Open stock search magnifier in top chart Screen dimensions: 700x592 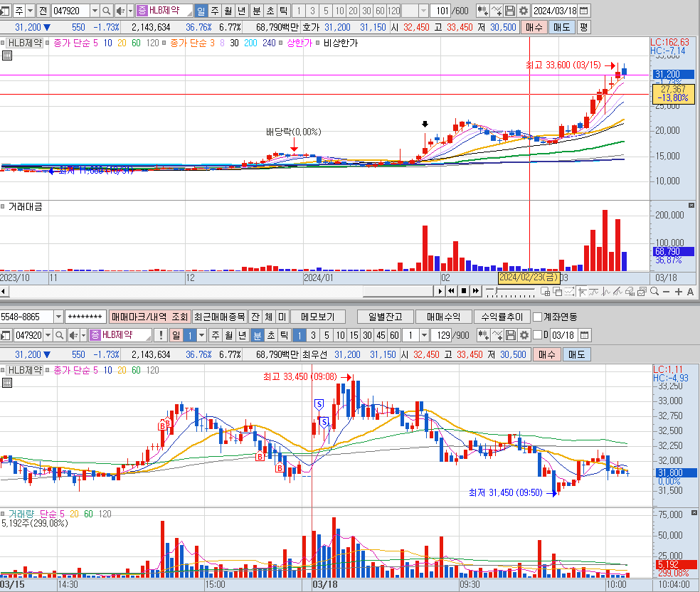pos(106,11)
